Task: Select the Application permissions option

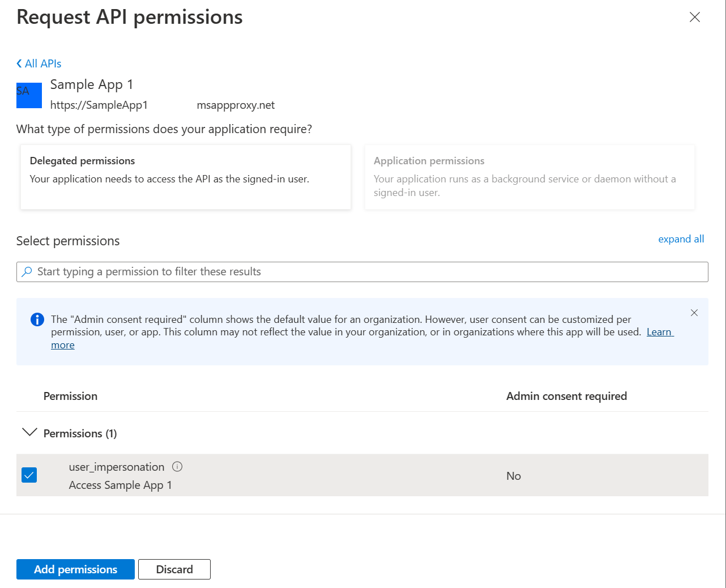Action: coord(529,177)
